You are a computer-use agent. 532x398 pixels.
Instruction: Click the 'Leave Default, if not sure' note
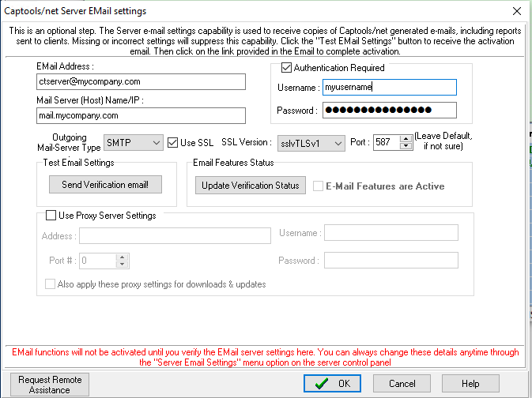coord(443,141)
